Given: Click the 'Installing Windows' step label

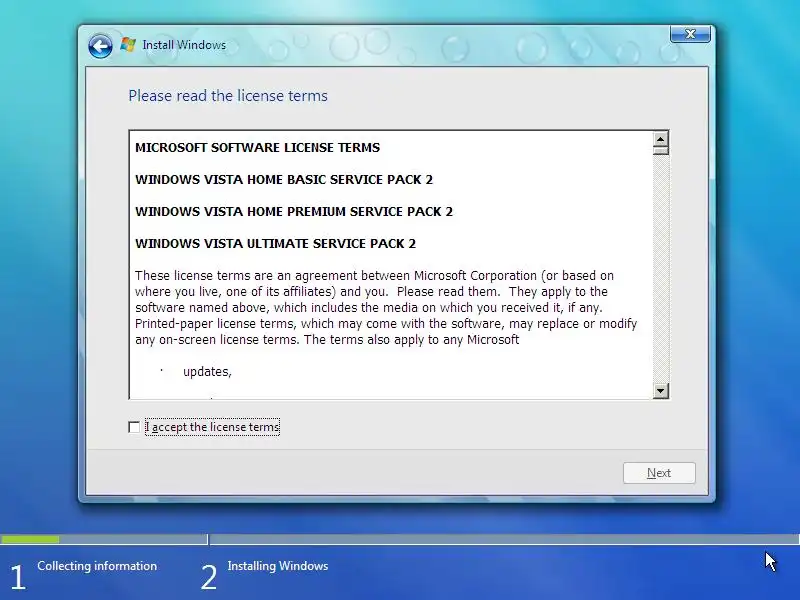Looking at the screenshot, I should point(278,566).
